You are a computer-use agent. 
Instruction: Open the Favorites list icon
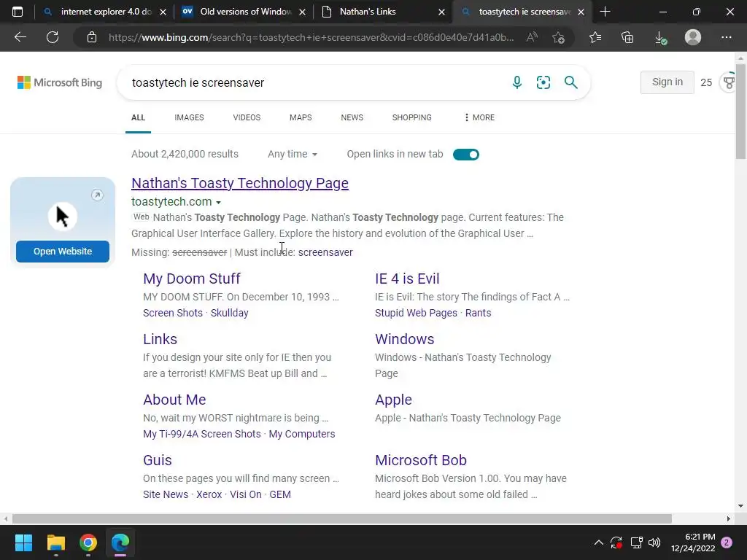coord(595,37)
